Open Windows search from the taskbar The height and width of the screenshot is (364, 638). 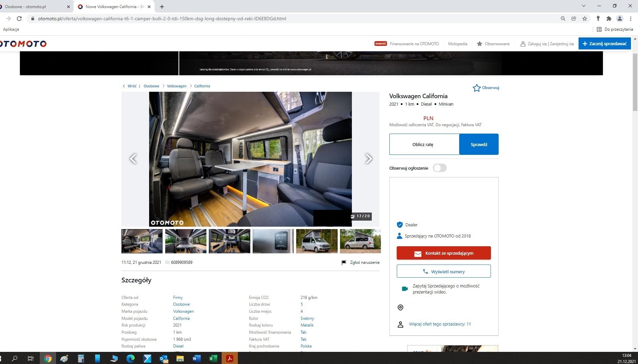15,358
